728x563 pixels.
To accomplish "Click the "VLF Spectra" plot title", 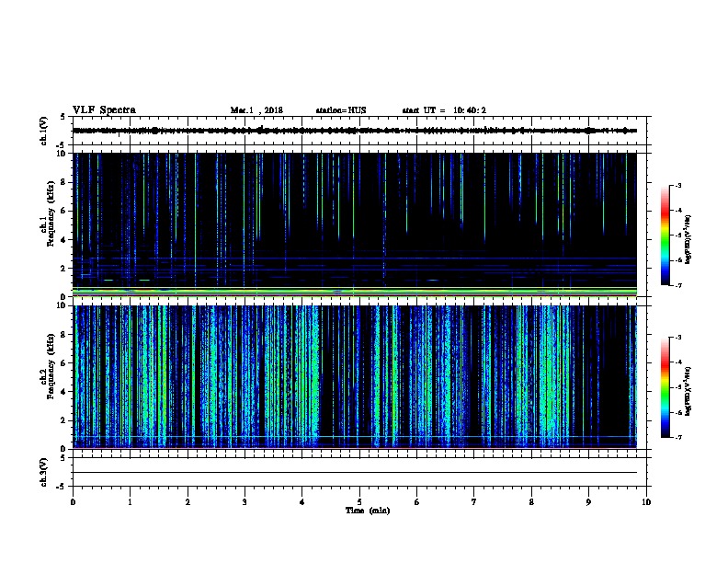I will (x=104, y=109).
